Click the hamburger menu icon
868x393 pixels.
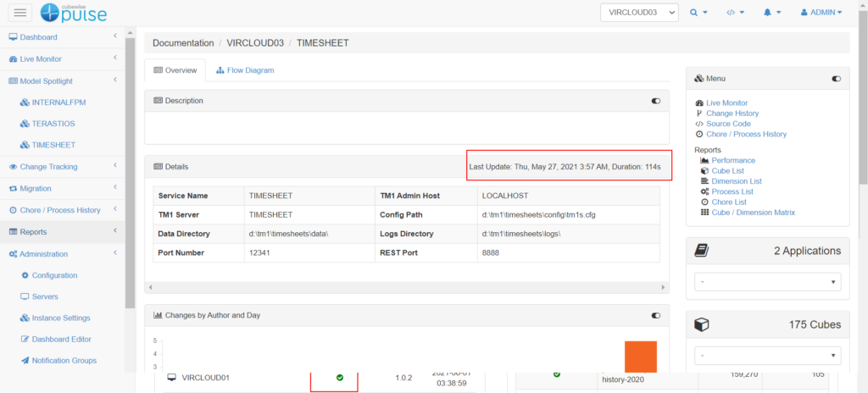click(x=20, y=13)
